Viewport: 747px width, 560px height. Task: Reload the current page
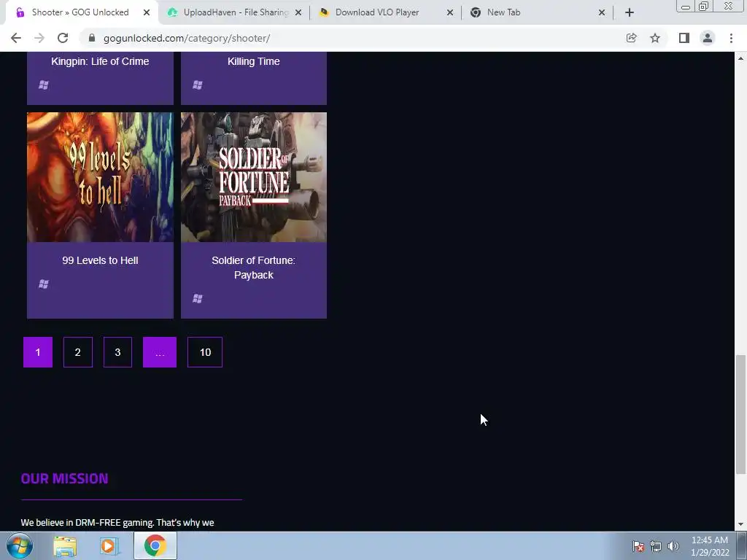(63, 38)
